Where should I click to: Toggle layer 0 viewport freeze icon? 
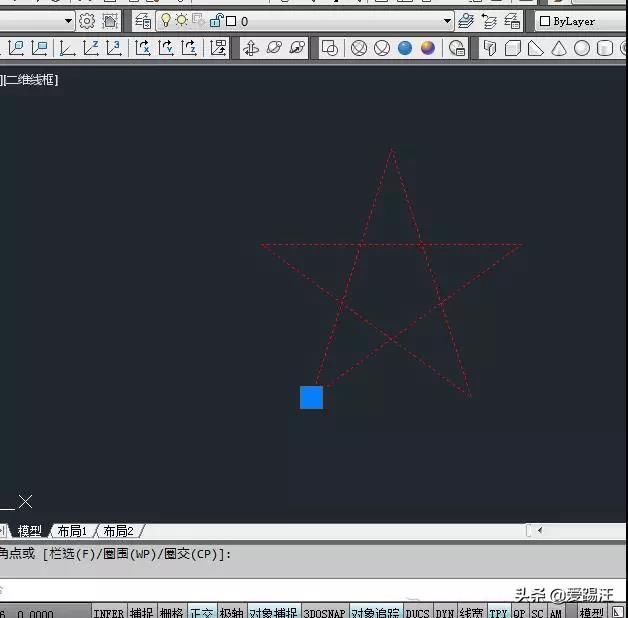198,20
